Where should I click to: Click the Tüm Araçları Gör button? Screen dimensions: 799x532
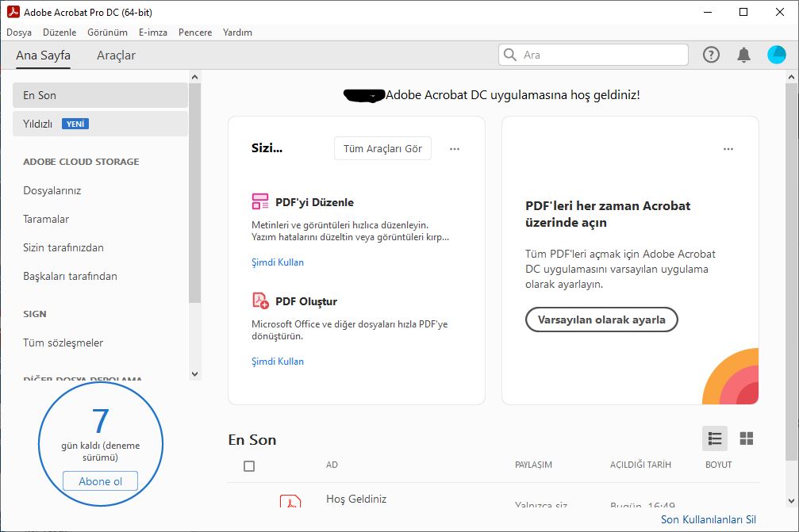[x=382, y=148]
